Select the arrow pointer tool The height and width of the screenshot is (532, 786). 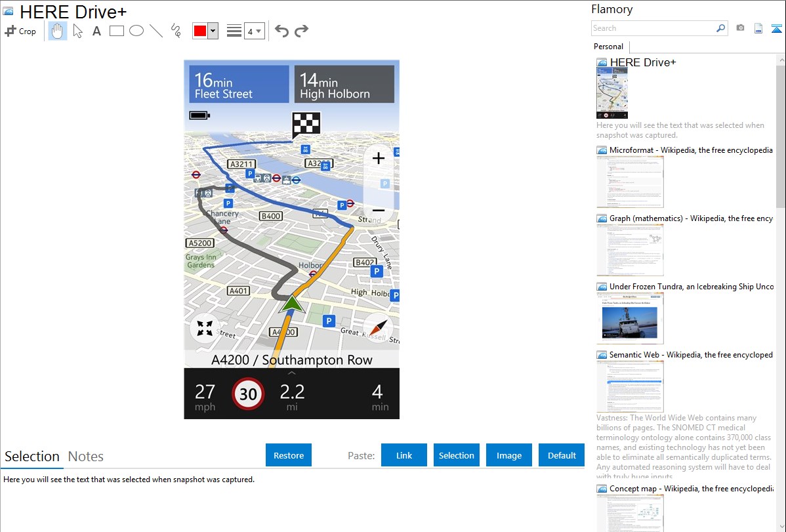click(x=77, y=31)
